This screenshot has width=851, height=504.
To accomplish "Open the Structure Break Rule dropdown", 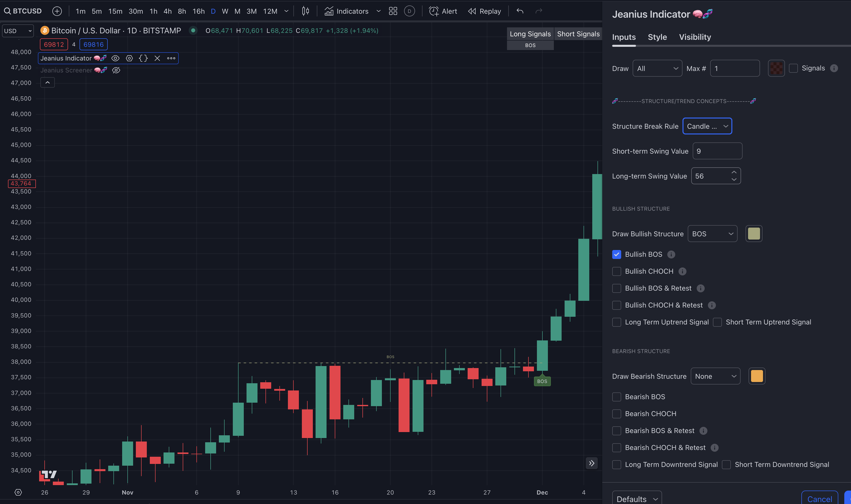I will tap(707, 126).
